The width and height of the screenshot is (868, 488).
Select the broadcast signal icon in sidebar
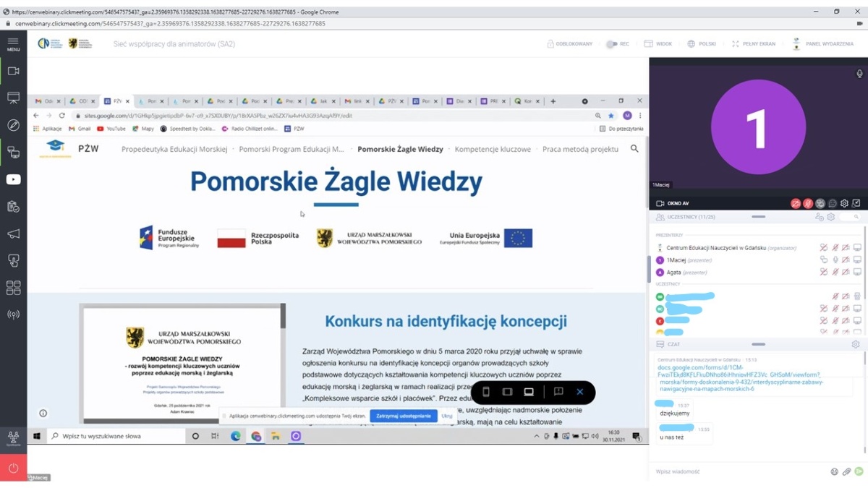[x=13, y=314]
